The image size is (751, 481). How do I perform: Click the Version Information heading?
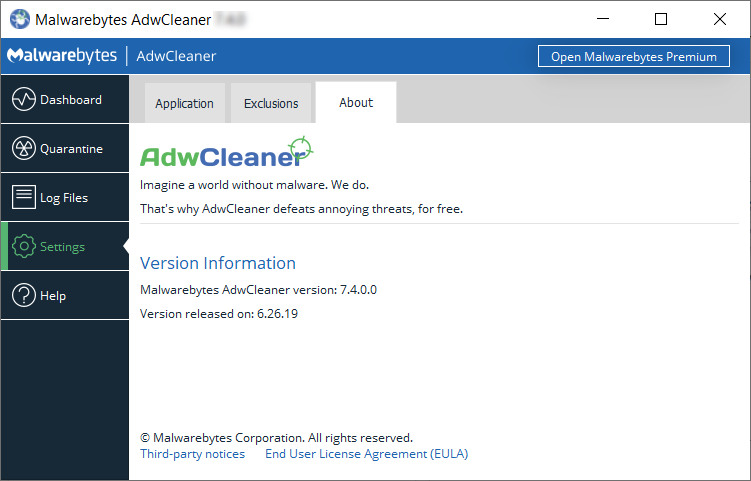pyautogui.click(x=218, y=263)
